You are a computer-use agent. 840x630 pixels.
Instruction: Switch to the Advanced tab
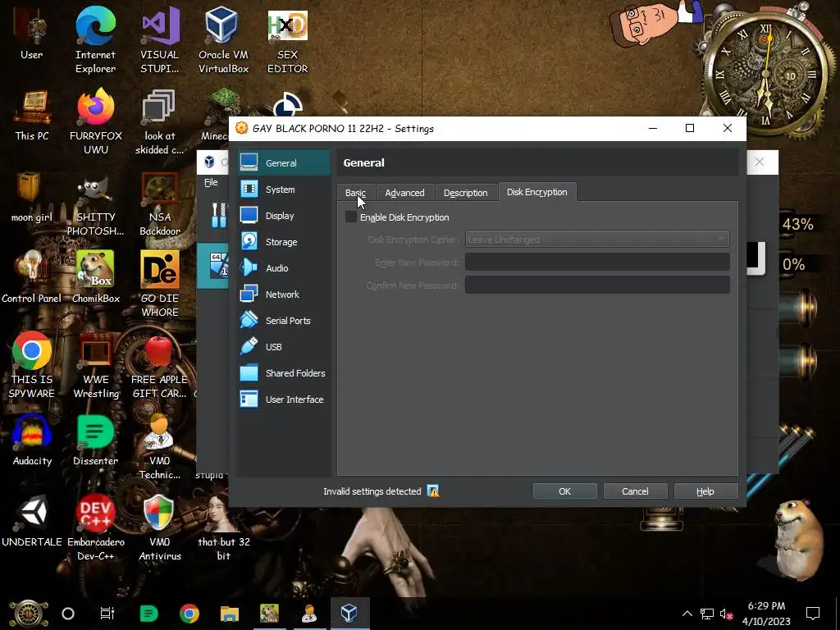pyautogui.click(x=404, y=192)
